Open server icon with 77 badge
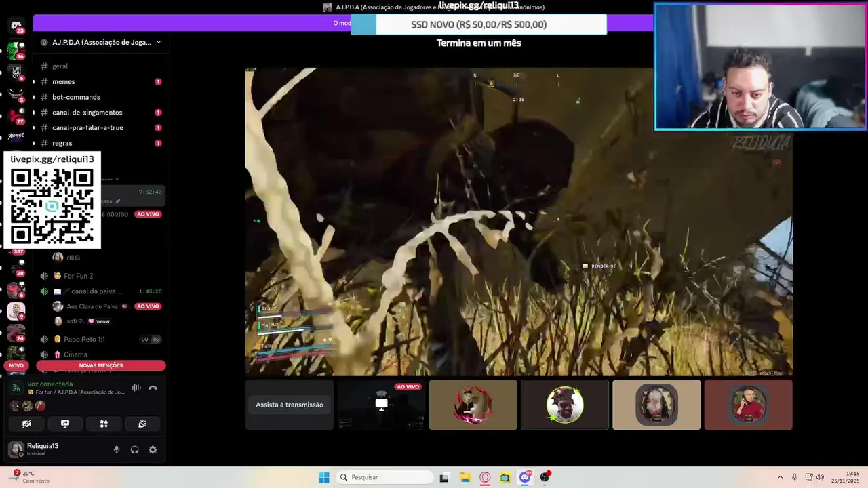Image resolution: width=868 pixels, height=488 pixels. pyautogui.click(x=16, y=115)
